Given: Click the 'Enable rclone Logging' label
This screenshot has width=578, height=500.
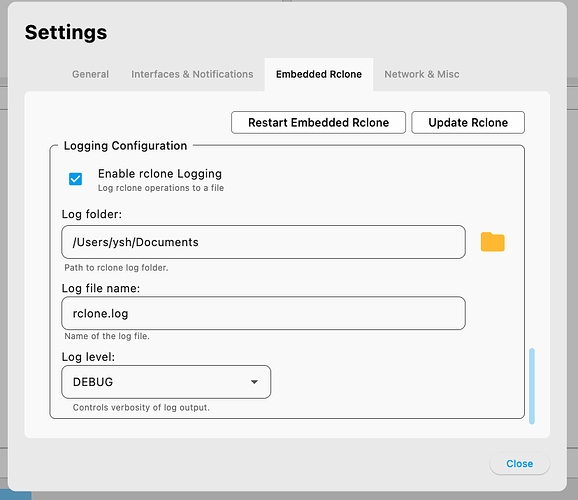Looking at the screenshot, I should [x=160, y=174].
